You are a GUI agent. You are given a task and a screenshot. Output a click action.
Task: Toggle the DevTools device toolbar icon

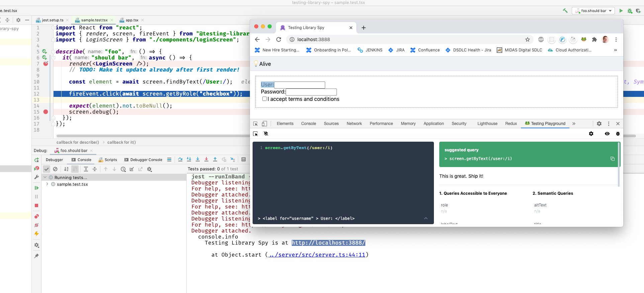[264, 124]
